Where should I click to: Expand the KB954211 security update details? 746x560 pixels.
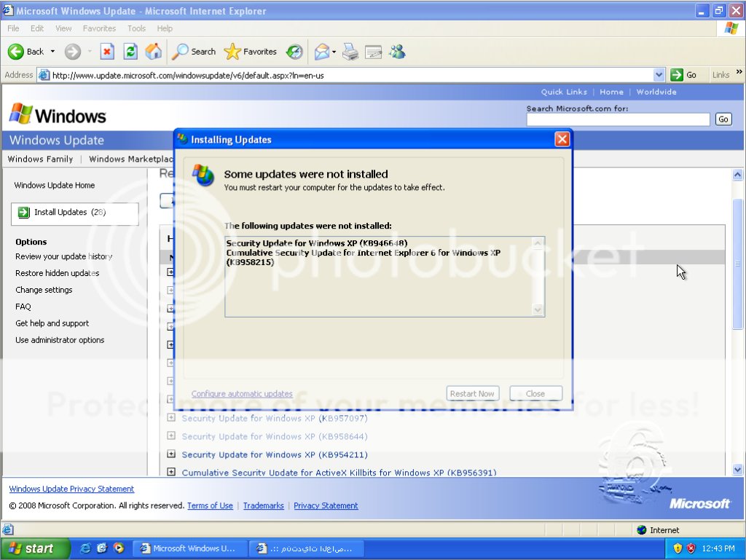click(171, 454)
